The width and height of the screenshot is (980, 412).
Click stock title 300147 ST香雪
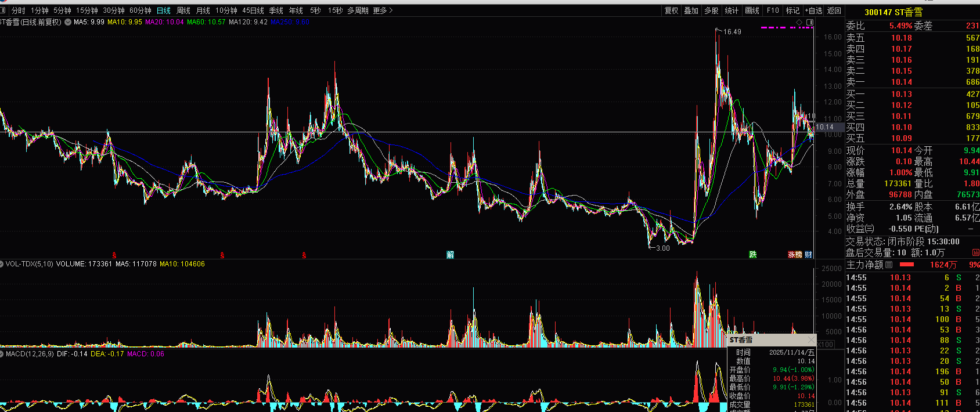click(893, 12)
